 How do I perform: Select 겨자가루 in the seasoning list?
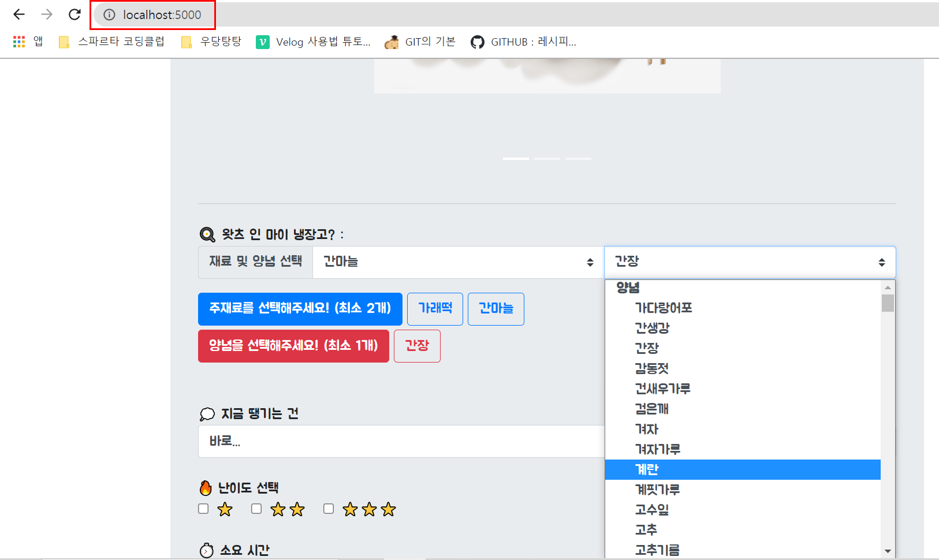click(743, 449)
